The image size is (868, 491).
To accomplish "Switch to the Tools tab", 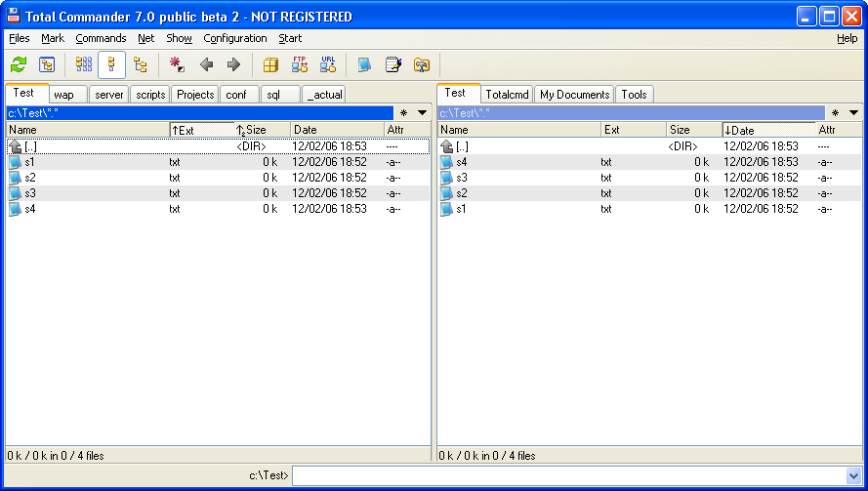I will (x=635, y=95).
